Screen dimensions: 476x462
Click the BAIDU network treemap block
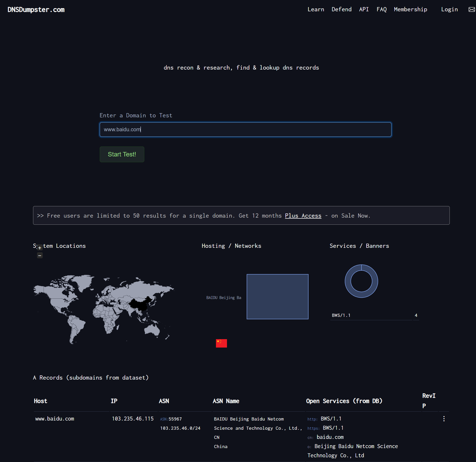point(277,297)
